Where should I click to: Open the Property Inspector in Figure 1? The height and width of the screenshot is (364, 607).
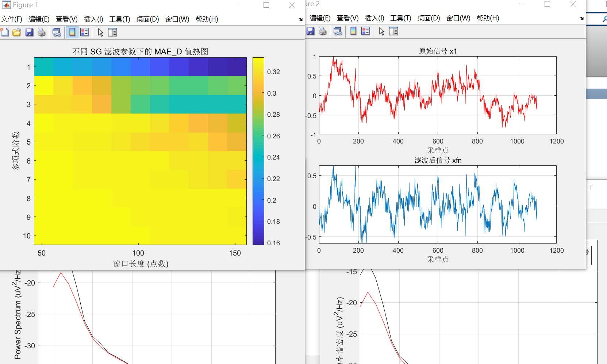112,32
